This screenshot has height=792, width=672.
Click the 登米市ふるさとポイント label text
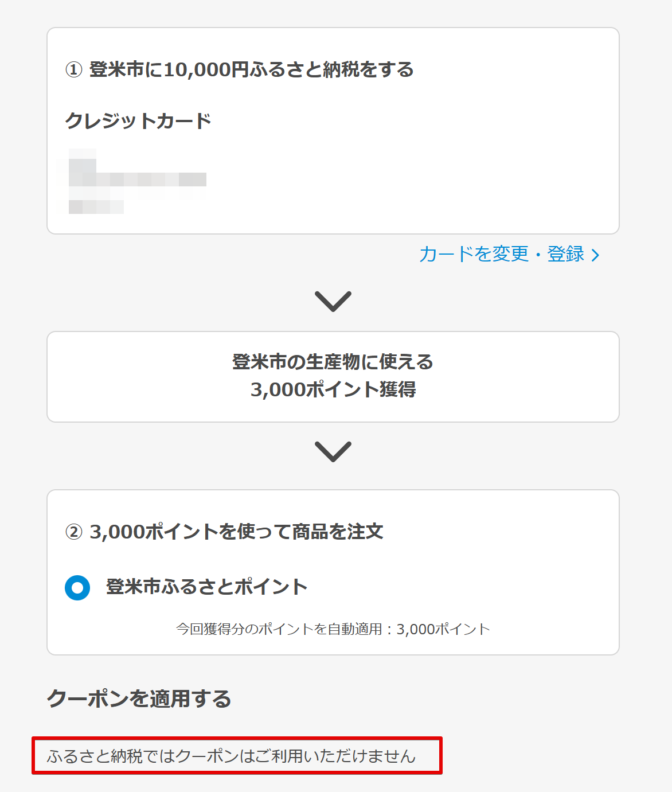(x=207, y=587)
